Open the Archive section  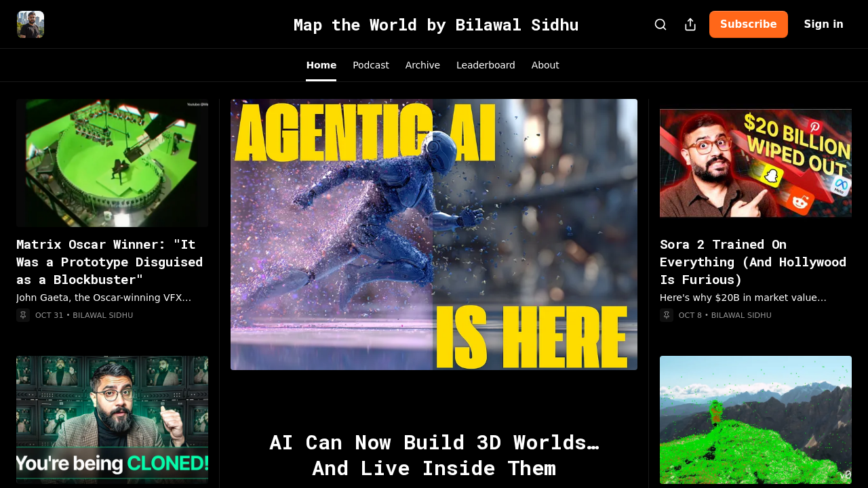pos(422,64)
